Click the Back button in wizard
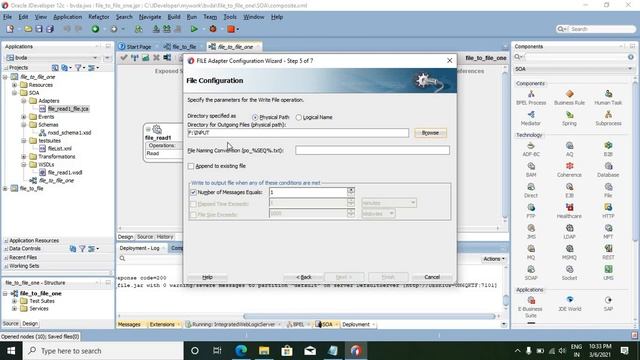640x360 pixels. click(x=304, y=277)
